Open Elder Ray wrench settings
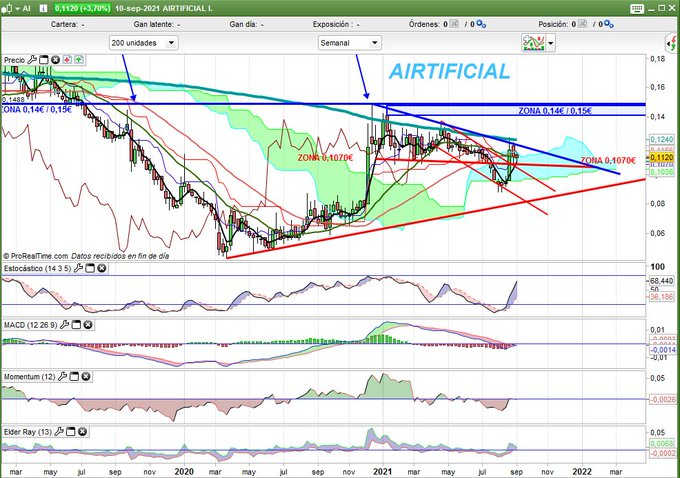Screen dimensions: 680x478 point(59,431)
